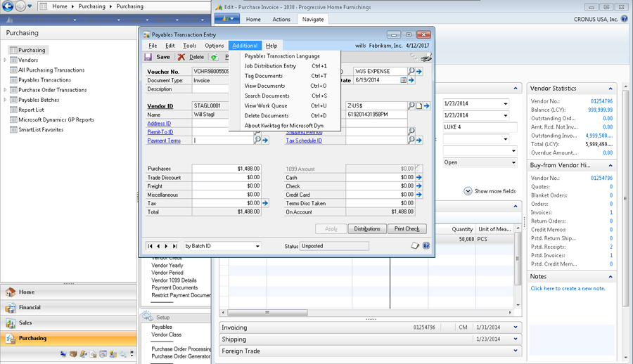Click lookup magnifier next to WJS EXPENSE
Screen dimensions: 633x364
click(411, 72)
